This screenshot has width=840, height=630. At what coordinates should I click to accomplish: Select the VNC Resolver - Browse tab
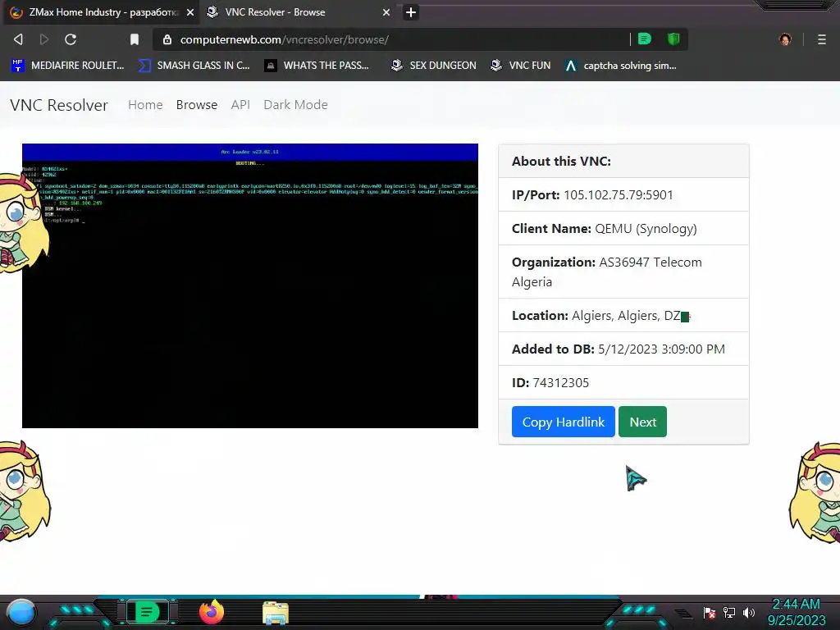pos(299,12)
